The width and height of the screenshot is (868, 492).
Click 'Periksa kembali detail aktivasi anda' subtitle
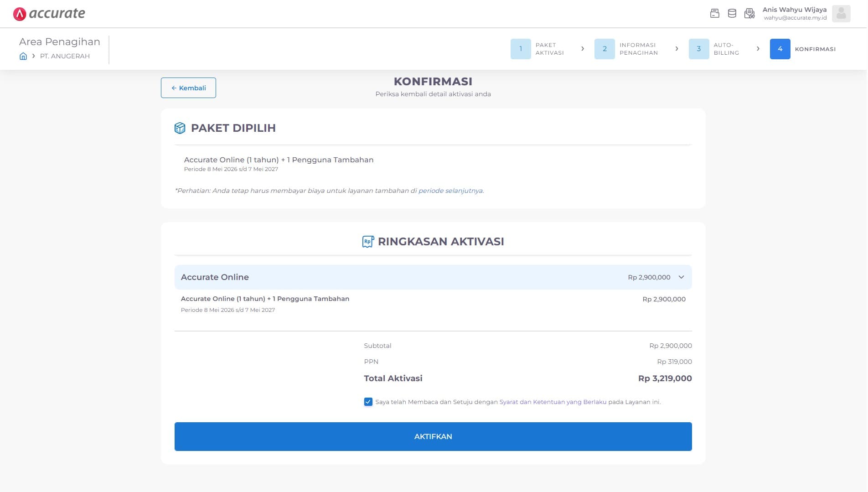tap(433, 94)
